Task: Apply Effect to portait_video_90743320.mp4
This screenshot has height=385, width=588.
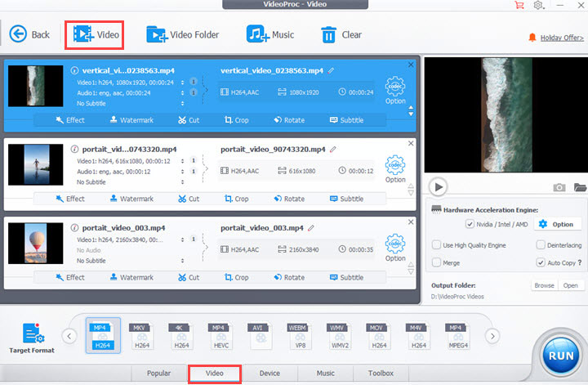Action: click(x=70, y=199)
